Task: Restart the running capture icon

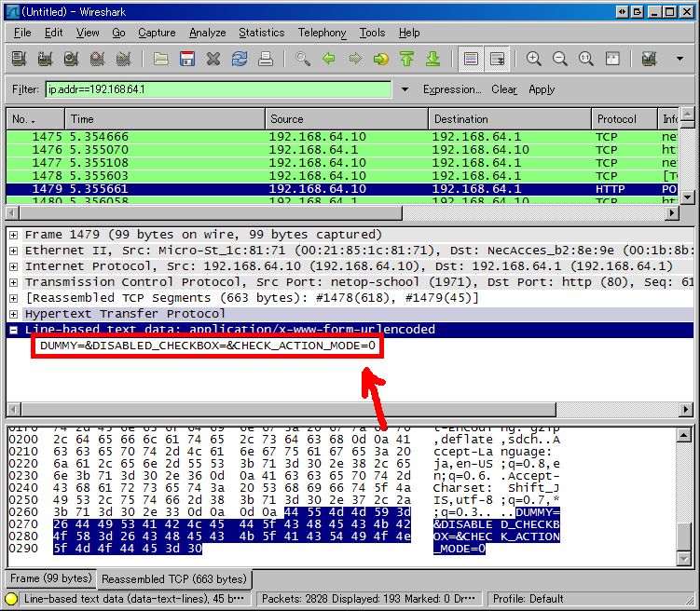Action: (x=124, y=59)
